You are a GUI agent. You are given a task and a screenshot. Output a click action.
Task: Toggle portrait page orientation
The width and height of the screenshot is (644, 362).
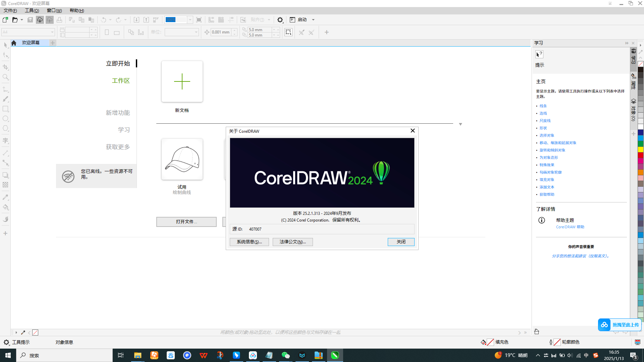(107, 32)
